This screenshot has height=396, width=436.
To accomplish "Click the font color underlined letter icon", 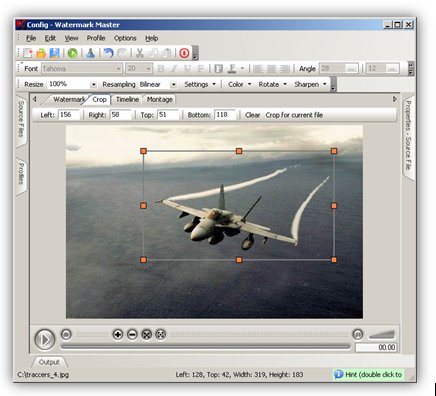I will [x=232, y=69].
